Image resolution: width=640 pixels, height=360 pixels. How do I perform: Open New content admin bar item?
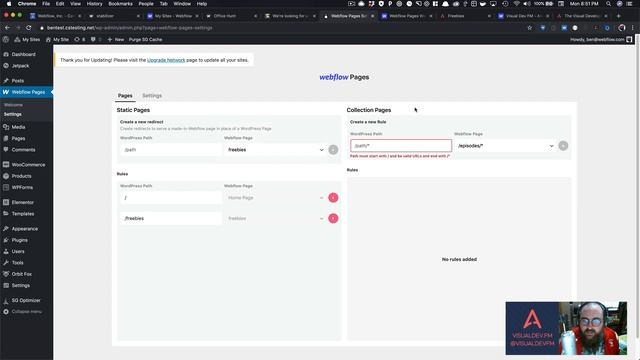click(116, 40)
